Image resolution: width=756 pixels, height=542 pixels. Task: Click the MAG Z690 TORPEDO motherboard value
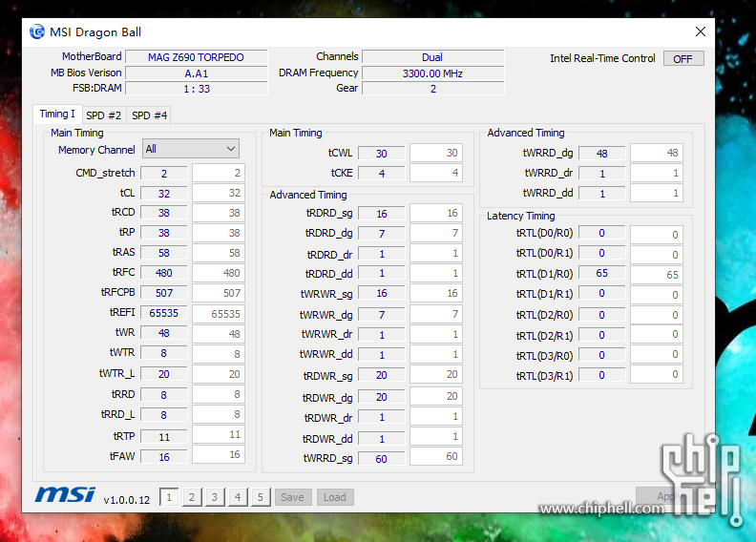(197, 57)
